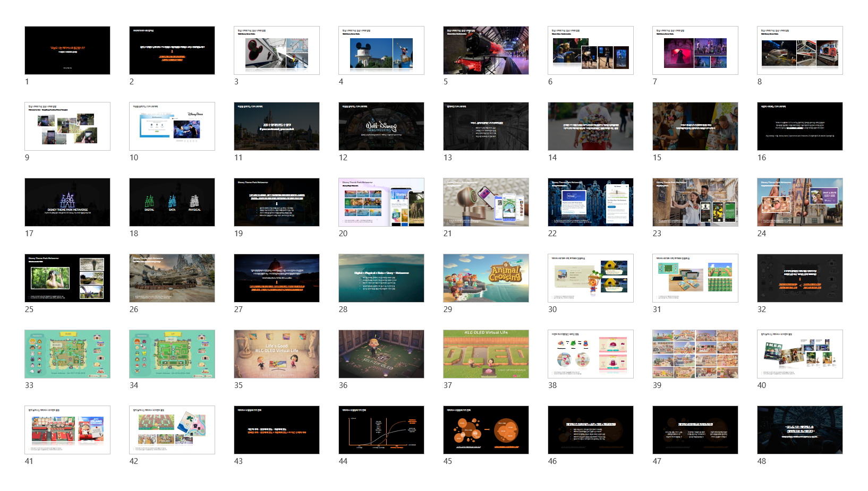Select slide 25 thumbnail

[67, 278]
